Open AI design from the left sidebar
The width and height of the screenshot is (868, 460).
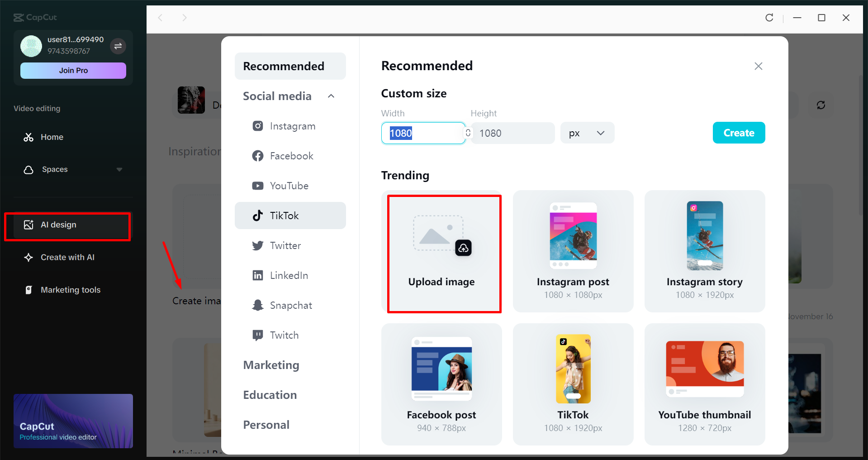[58, 224]
